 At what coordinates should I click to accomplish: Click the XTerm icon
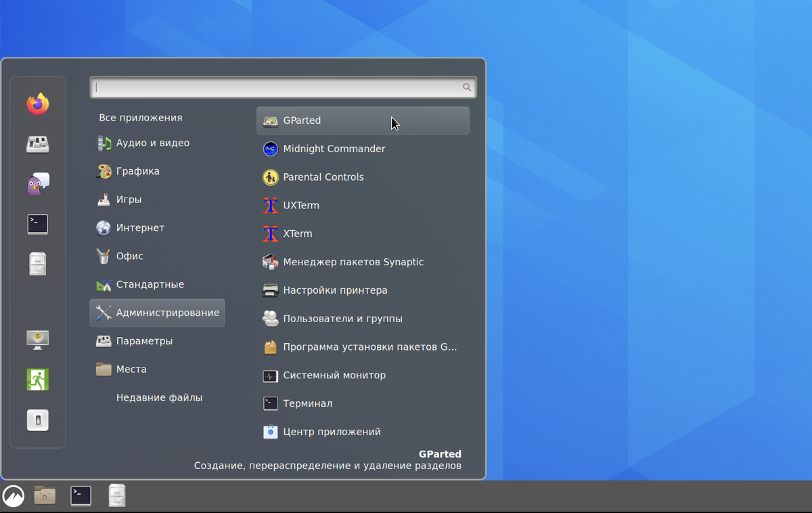271,234
